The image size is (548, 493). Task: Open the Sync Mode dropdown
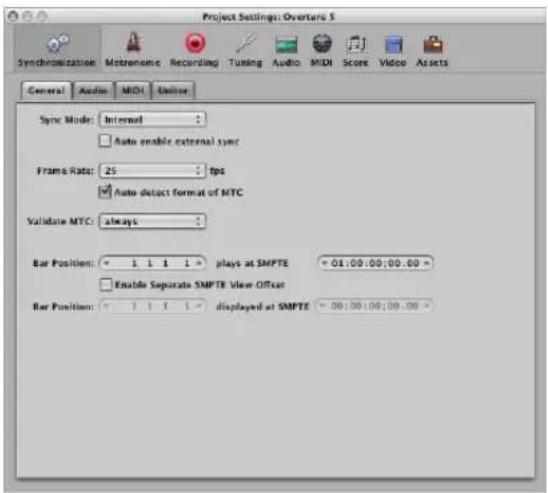pos(153,119)
